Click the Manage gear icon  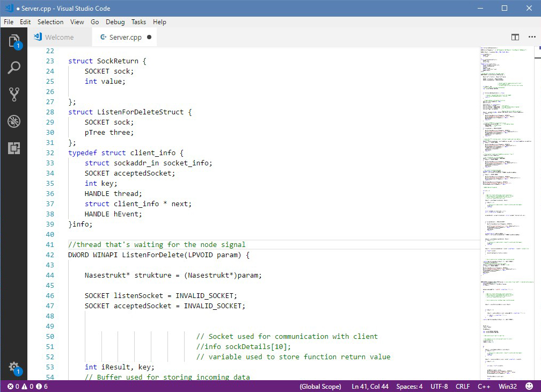14,367
